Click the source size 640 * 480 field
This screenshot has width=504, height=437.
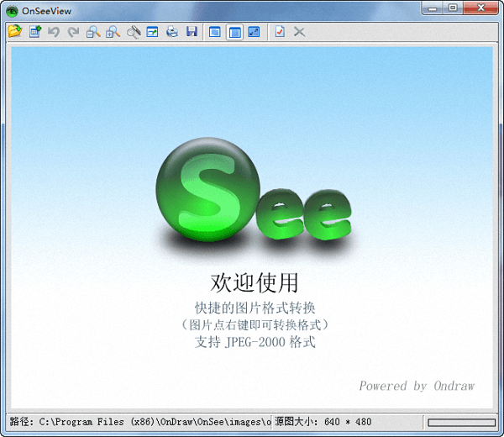click(323, 422)
